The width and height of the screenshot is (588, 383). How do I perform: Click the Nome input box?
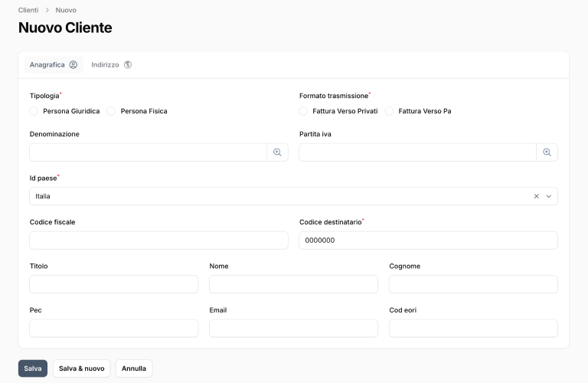tap(293, 284)
